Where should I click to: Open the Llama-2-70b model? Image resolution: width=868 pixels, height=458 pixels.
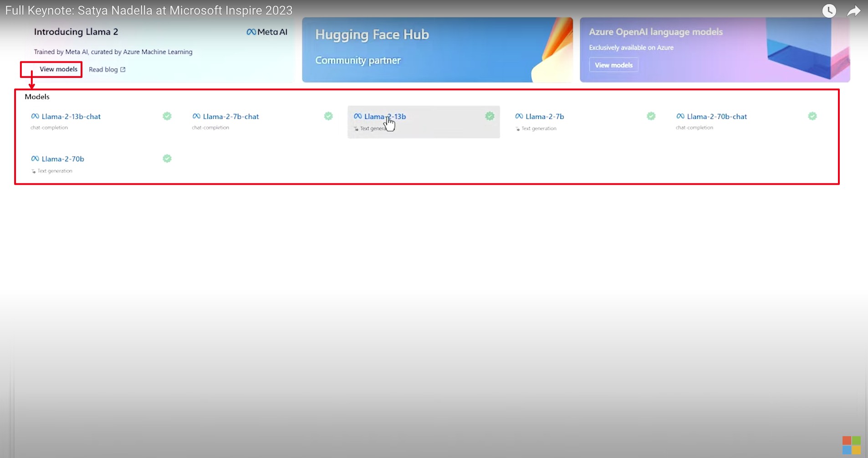point(63,159)
